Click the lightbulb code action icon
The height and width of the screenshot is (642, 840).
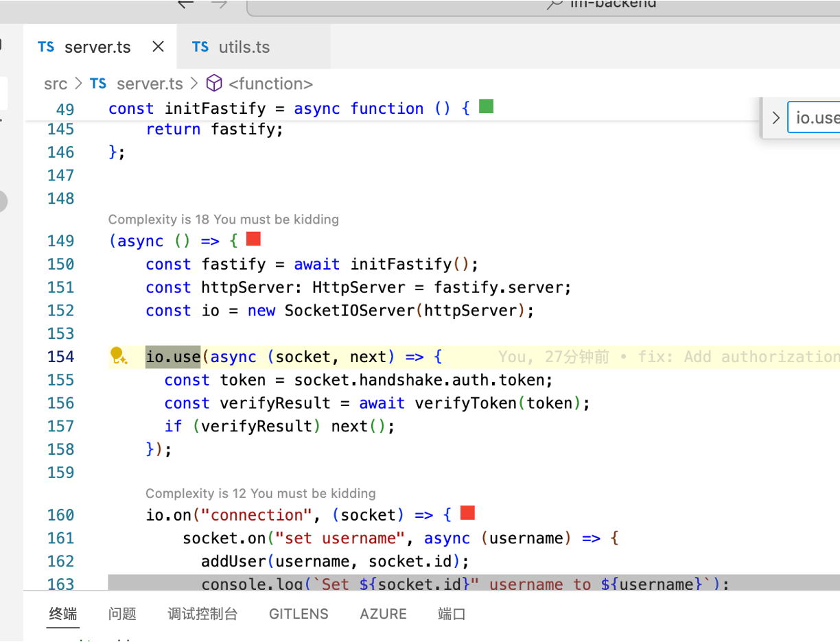(x=117, y=355)
